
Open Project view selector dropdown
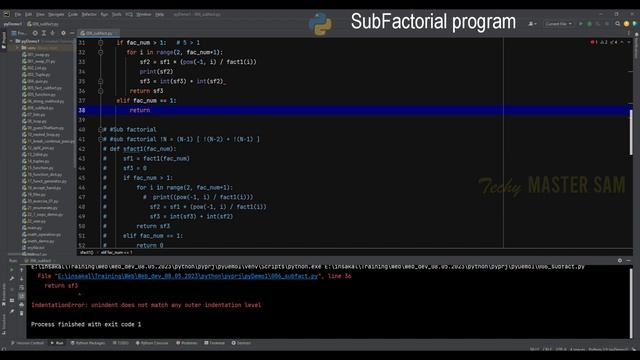(19, 33)
